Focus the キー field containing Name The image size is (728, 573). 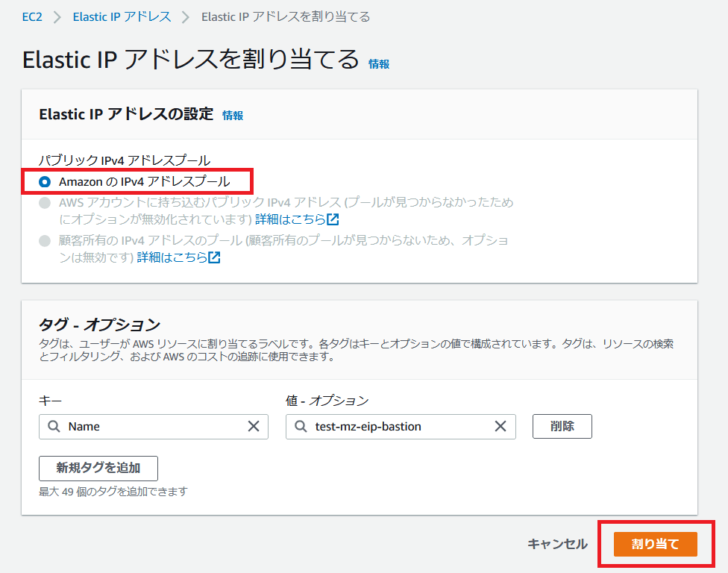point(154,427)
